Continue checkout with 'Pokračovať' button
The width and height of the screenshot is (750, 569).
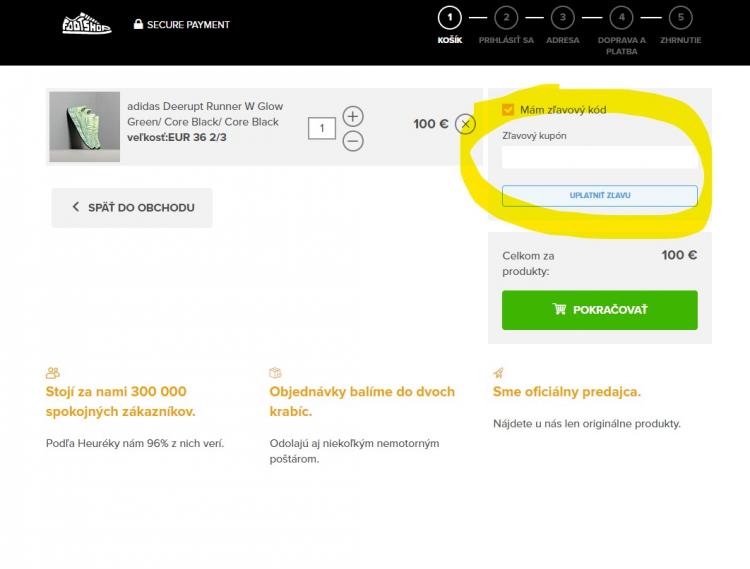600,310
